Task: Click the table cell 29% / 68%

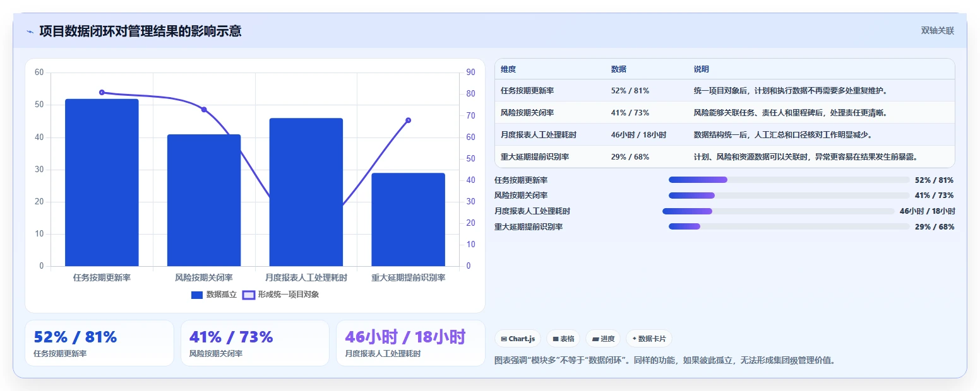Action: tap(630, 157)
